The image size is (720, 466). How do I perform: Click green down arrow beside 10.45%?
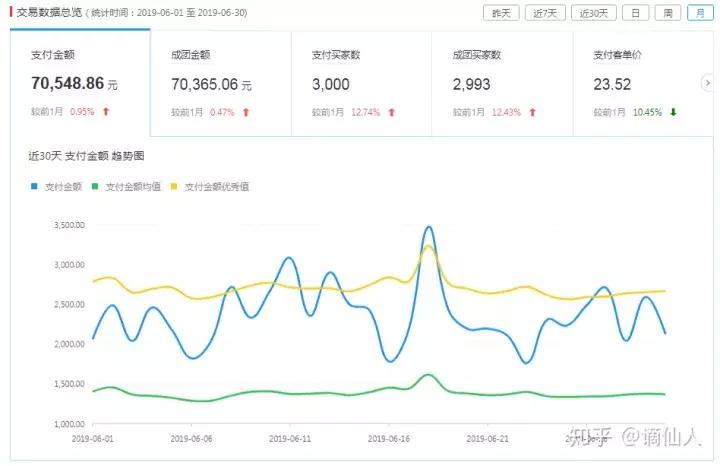pyautogui.click(x=674, y=112)
